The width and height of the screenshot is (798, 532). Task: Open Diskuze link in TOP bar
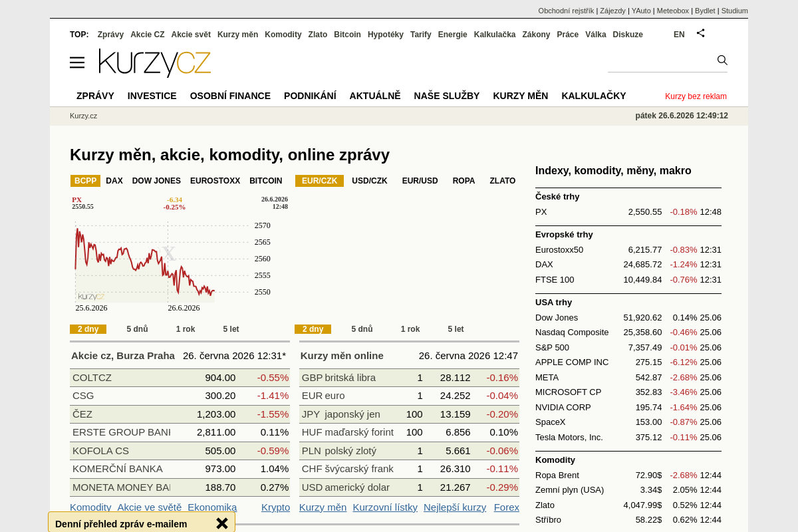(x=628, y=35)
